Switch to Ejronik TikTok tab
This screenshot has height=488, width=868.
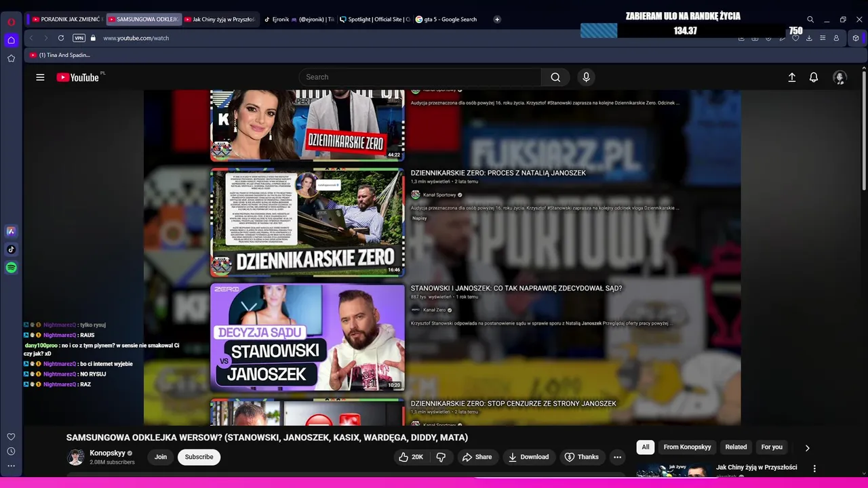point(298,20)
